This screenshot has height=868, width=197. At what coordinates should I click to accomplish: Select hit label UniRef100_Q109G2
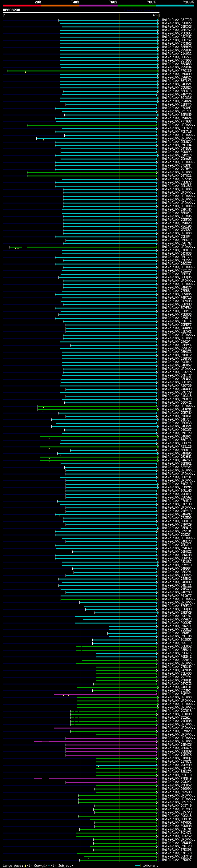point(177,54)
